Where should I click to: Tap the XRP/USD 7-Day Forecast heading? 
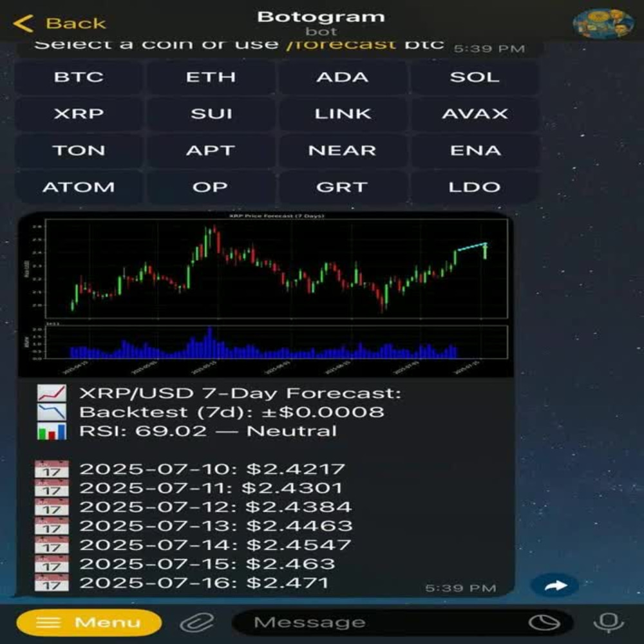tap(240, 393)
